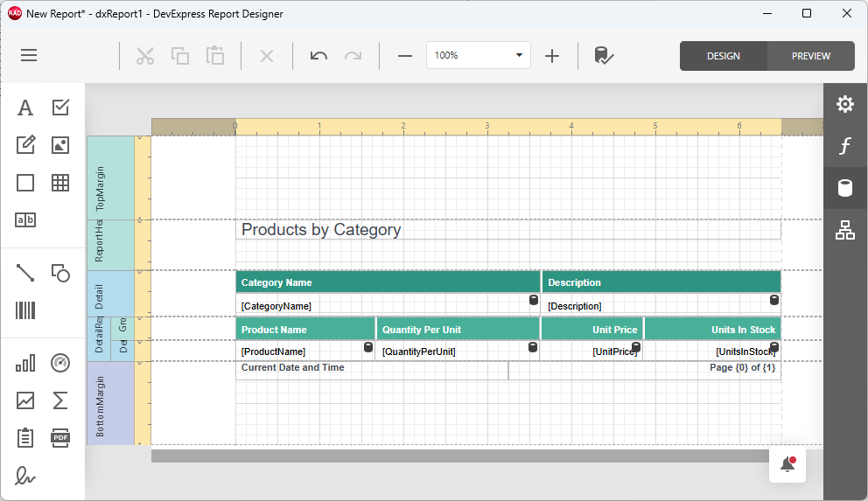Select the [QuantityPerUnit] data cell

point(458,351)
